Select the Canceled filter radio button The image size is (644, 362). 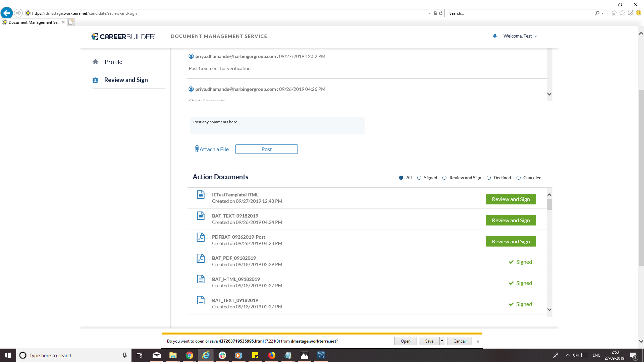pyautogui.click(x=519, y=178)
